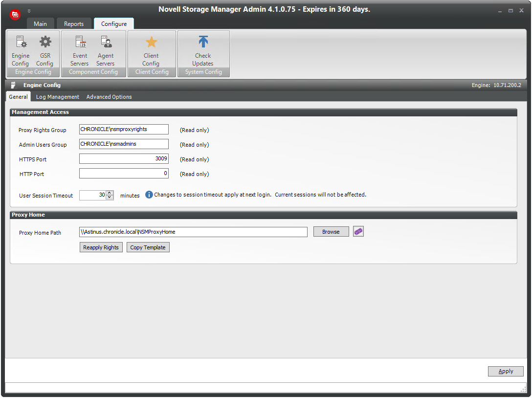Open the Advanced Options tab
532x398 pixels.
click(109, 97)
